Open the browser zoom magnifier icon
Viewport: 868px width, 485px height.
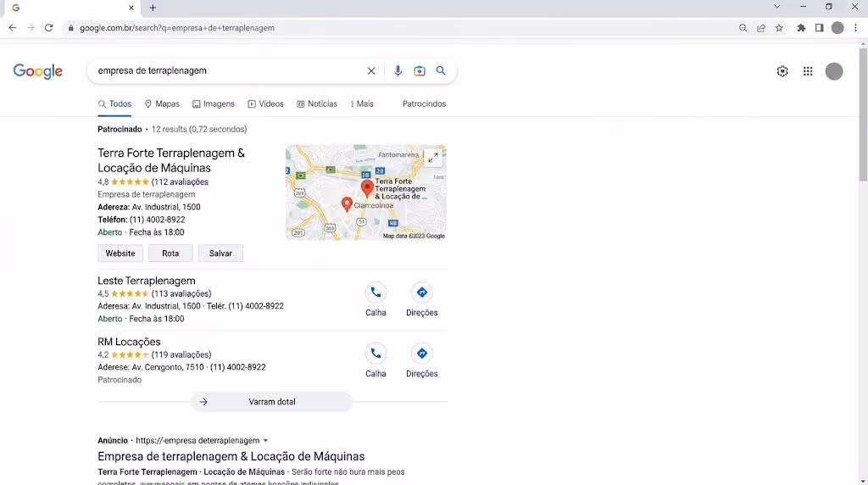743,28
